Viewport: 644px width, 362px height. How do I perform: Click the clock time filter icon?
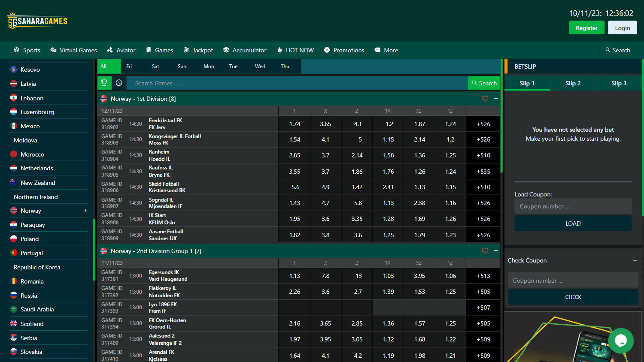pos(119,83)
